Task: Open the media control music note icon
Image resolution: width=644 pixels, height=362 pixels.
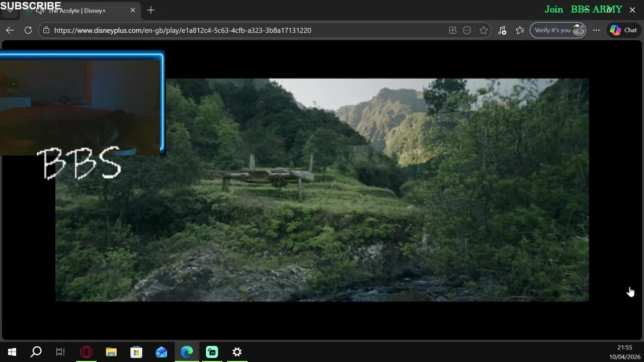Action: tap(502, 30)
